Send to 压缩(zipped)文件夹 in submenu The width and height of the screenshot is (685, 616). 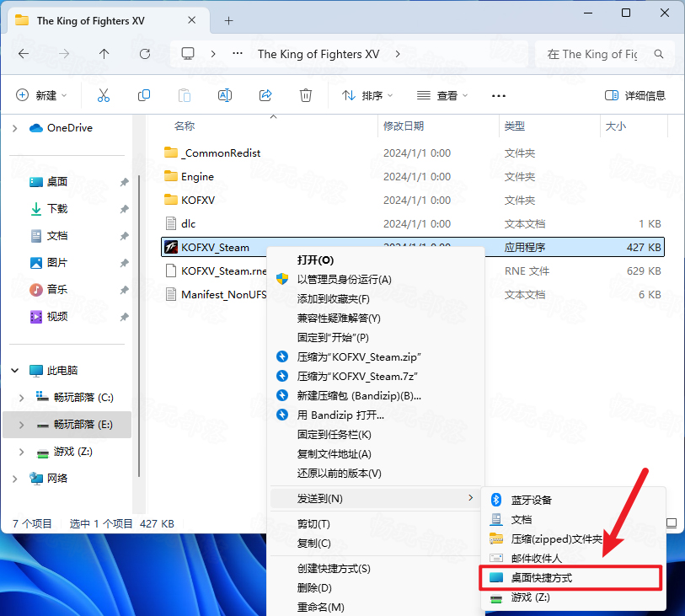tap(574, 539)
